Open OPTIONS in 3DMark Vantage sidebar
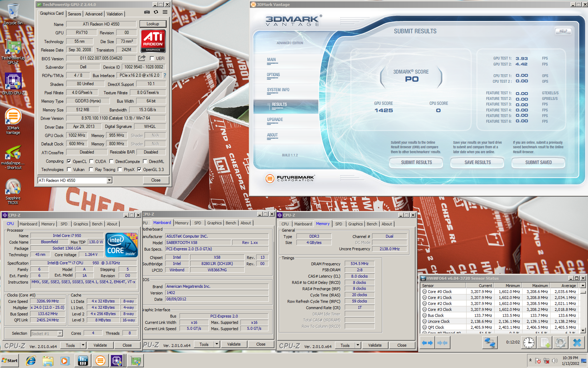This screenshot has height=368, width=588. 273,75
